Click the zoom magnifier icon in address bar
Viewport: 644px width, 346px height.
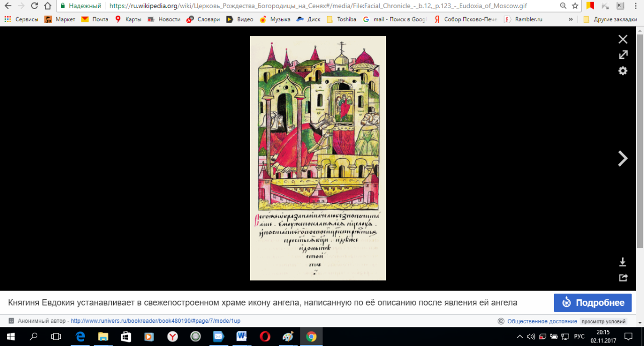pyautogui.click(x=563, y=6)
